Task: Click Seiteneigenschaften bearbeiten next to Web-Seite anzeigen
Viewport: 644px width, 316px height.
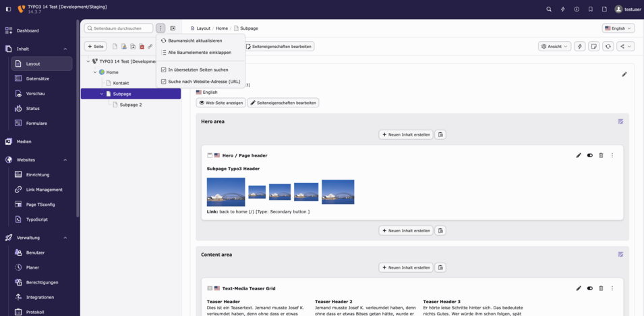Action: pos(283,103)
